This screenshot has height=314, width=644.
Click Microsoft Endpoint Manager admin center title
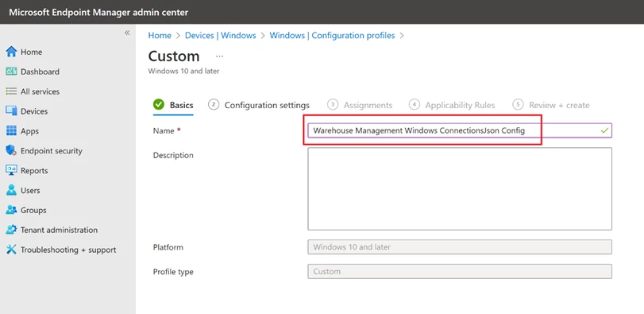pyautogui.click(x=98, y=12)
